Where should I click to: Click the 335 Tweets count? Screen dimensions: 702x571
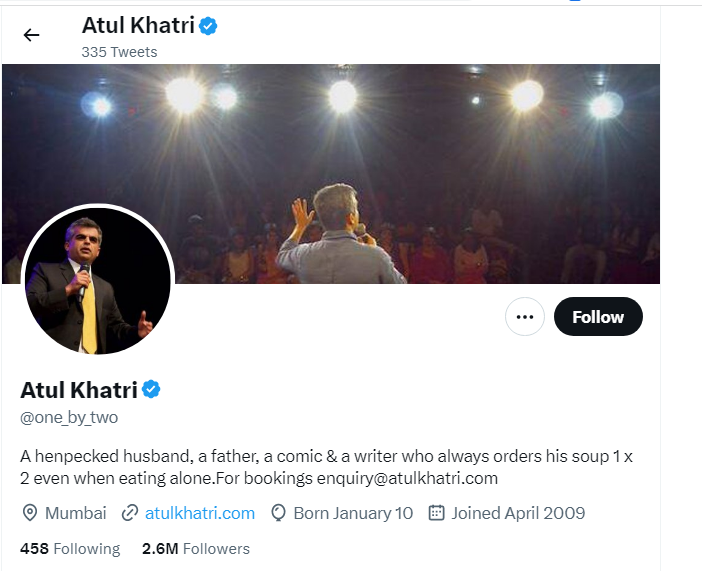(x=119, y=52)
